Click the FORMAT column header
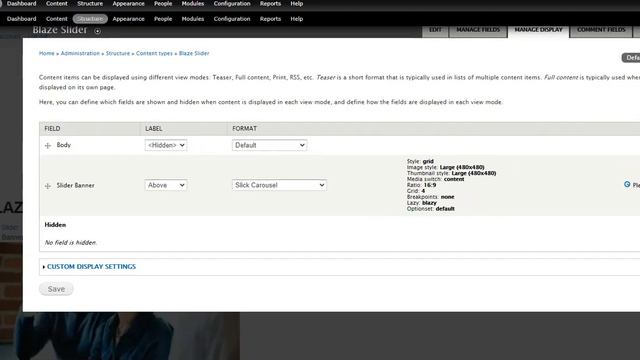Viewport: 640px width, 360px height. [244, 129]
